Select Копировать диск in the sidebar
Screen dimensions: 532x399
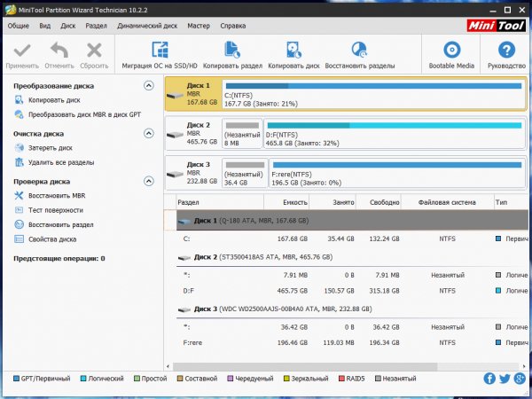click(54, 100)
